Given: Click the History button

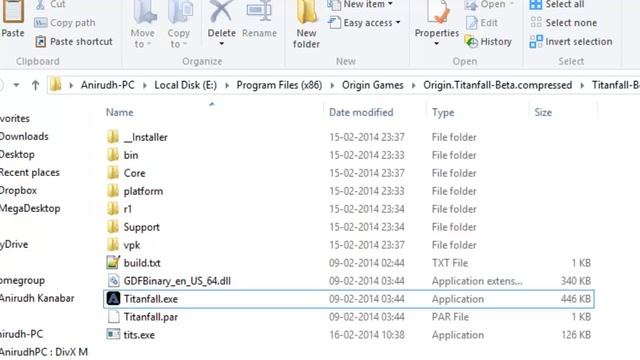Looking at the screenshot, I should [489, 42].
